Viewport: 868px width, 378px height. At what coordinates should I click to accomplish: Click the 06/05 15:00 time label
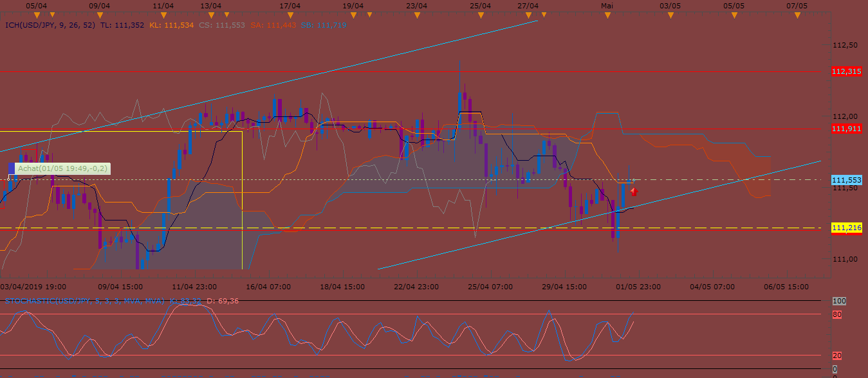[x=786, y=287]
